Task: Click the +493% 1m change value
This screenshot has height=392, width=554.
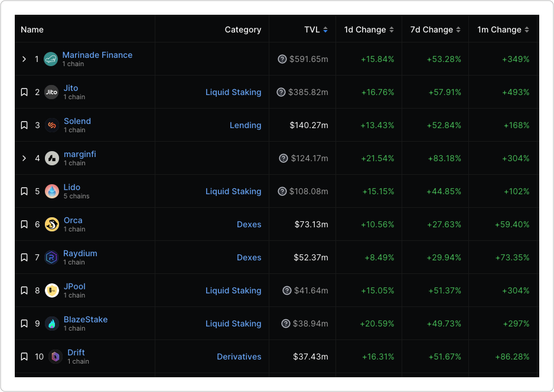Action: pos(516,93)
